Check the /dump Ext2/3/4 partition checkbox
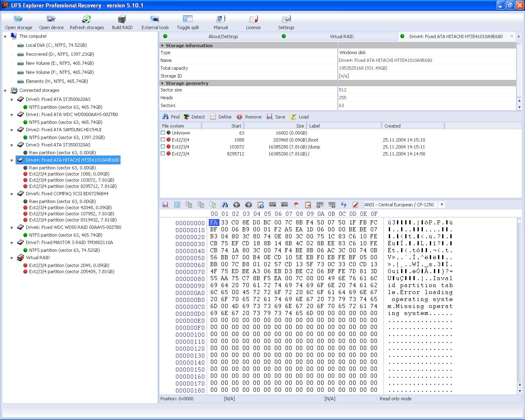525x420 pixels. click(163, 147)
